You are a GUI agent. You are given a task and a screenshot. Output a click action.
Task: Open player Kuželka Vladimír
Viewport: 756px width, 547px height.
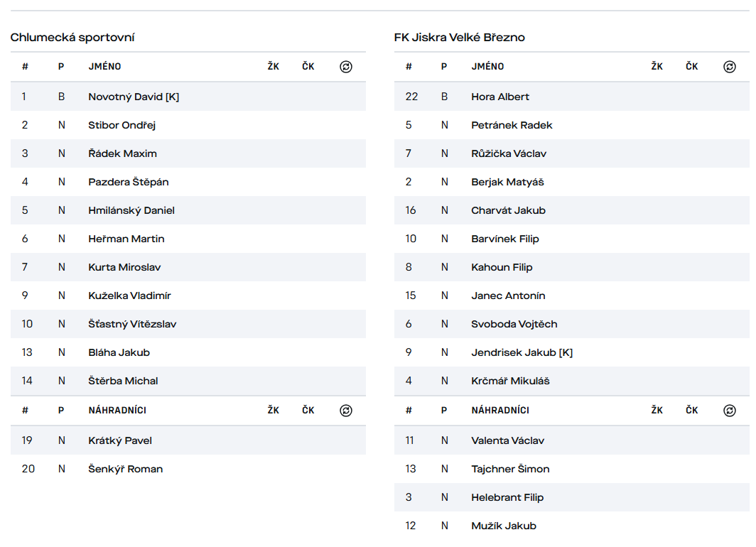[x=129, y=296]
